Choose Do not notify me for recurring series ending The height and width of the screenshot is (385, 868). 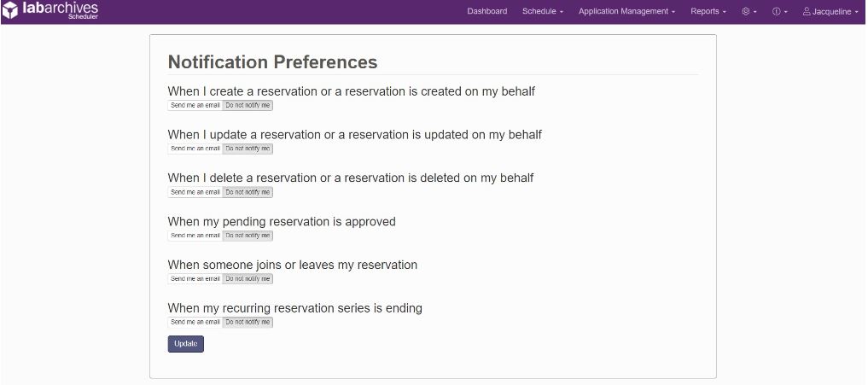tap(248, 322)
